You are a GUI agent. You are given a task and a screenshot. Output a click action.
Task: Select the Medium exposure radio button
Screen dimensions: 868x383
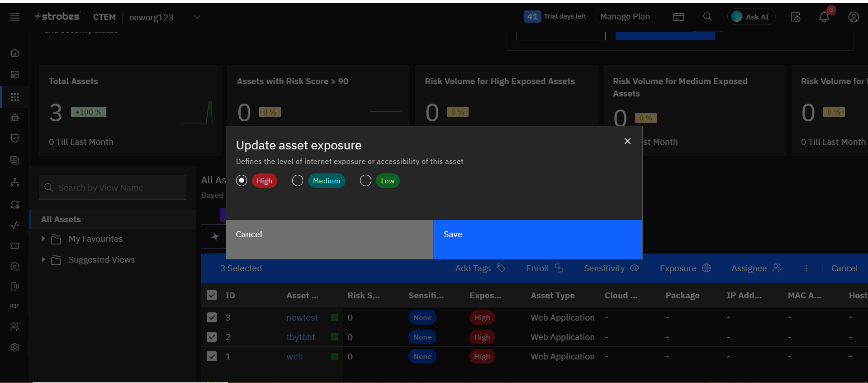click(297, 181)
